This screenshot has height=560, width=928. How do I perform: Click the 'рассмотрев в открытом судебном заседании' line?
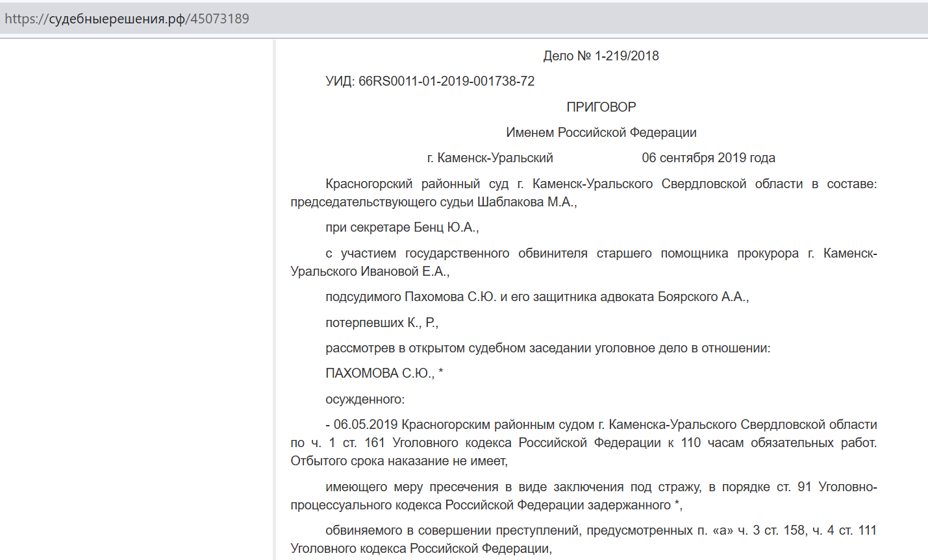point(547,348)
